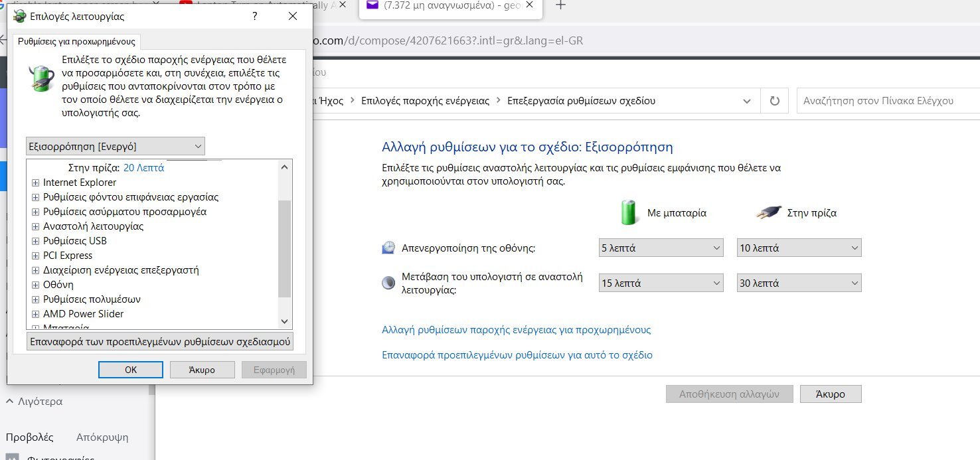Image resolution: width=980 pixels, height=460 pixels.
Task: Close the Yahoo Mail browser tab
Action: point(531,5)
